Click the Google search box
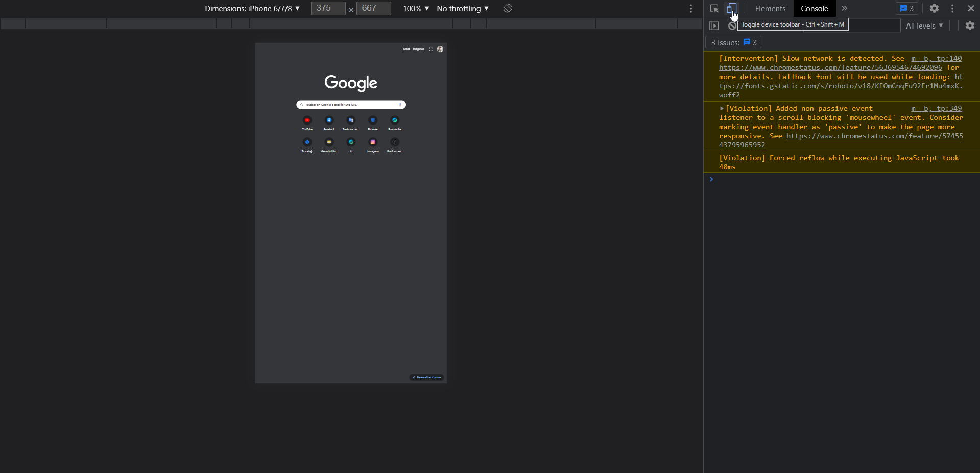Image resolution: width=980 pixels, height=473 pixels. [351, 104]
